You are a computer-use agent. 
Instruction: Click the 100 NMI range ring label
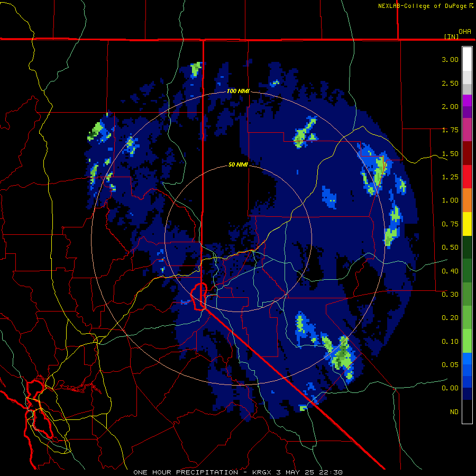[238, 91]
